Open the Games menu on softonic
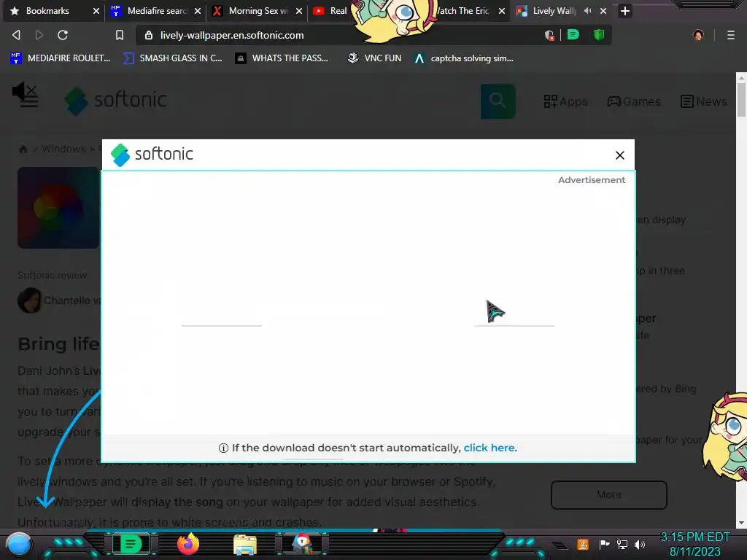Screen dimensions: 747x560 (634, 101)
